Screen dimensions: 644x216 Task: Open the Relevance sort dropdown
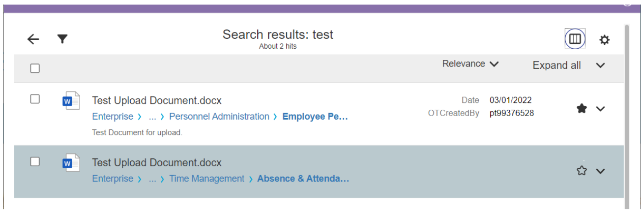470,64
